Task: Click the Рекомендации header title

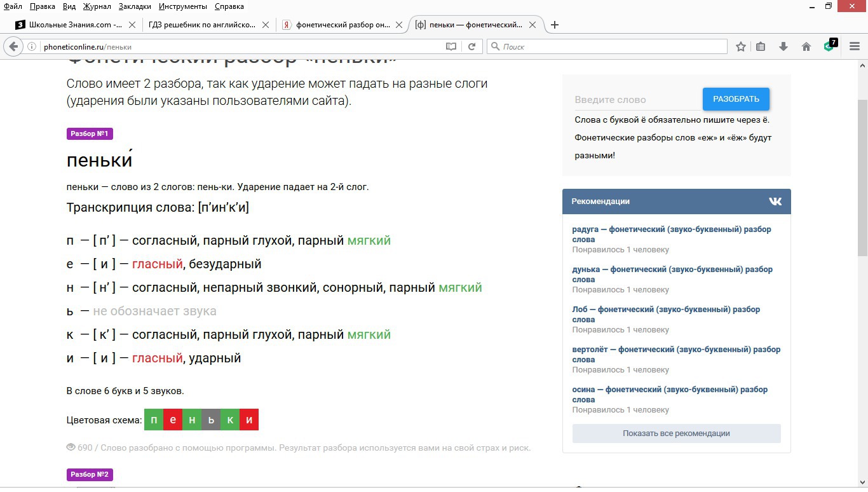Action: 600,202
